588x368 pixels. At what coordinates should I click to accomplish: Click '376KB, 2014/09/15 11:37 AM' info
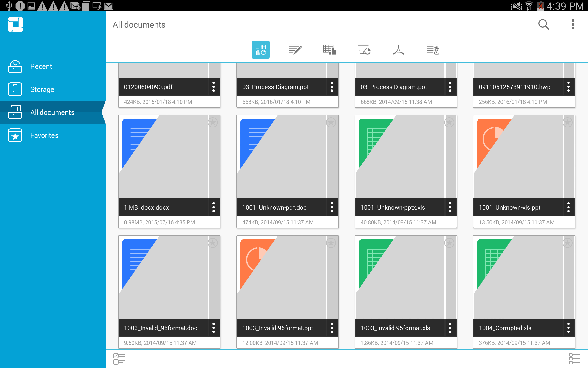(514, 343)
